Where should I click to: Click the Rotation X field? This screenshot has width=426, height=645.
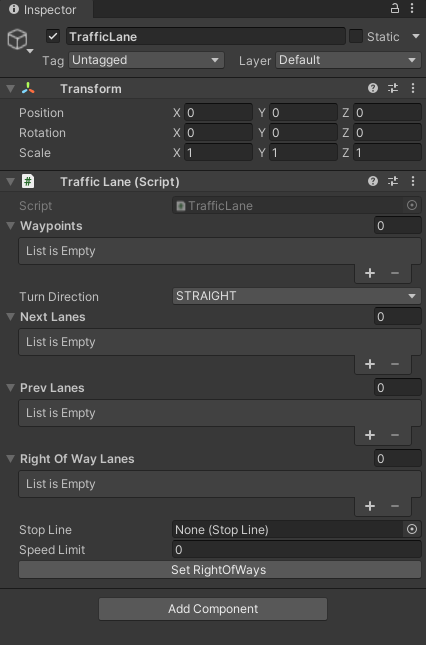tap(218, 132)
